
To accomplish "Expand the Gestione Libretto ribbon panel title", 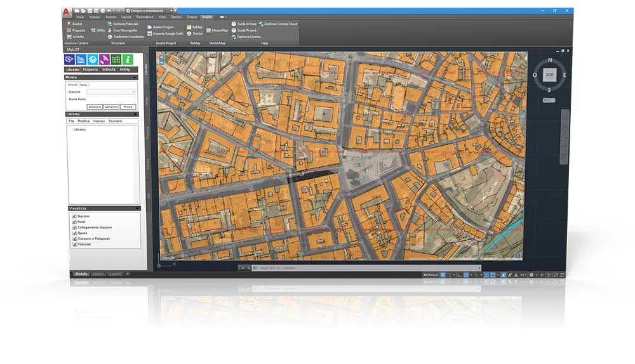I will pos(76,43).
